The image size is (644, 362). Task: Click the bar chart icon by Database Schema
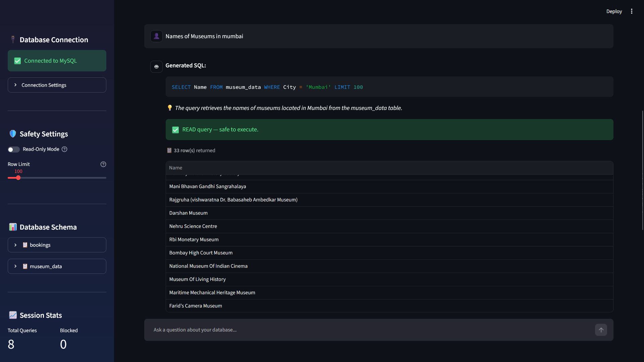13,227
